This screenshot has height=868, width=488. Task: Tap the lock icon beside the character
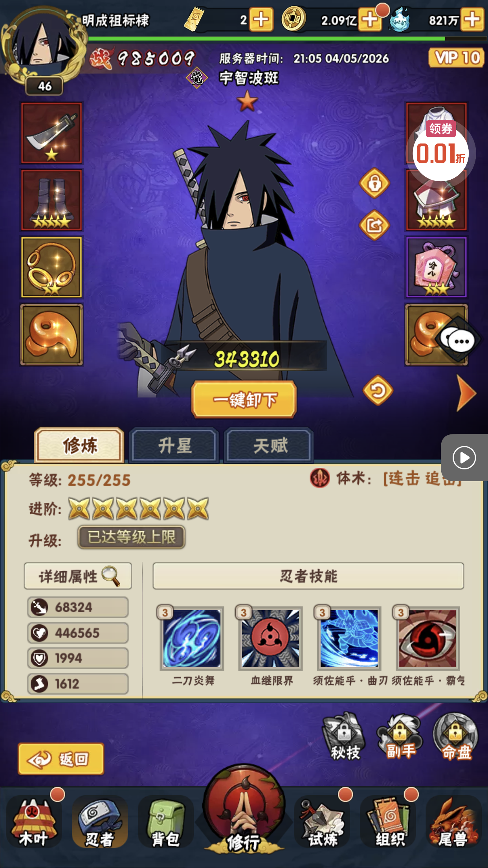[x=374, y=183]
